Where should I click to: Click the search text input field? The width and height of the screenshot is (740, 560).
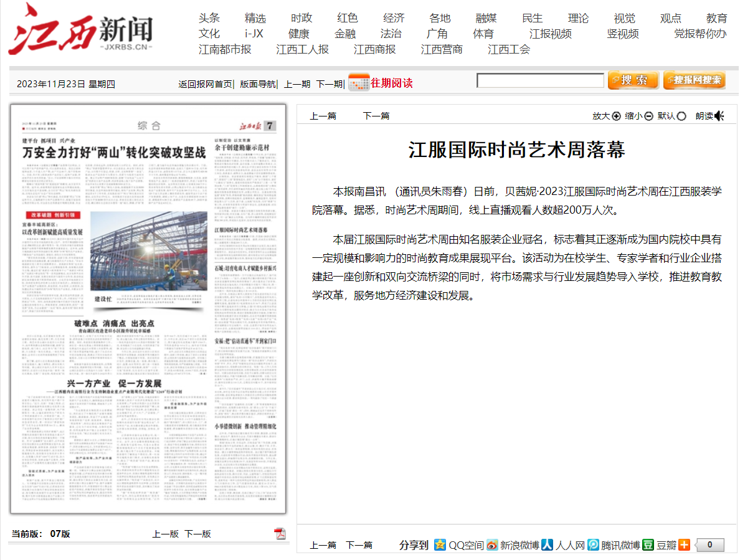[x=540, y=80]
